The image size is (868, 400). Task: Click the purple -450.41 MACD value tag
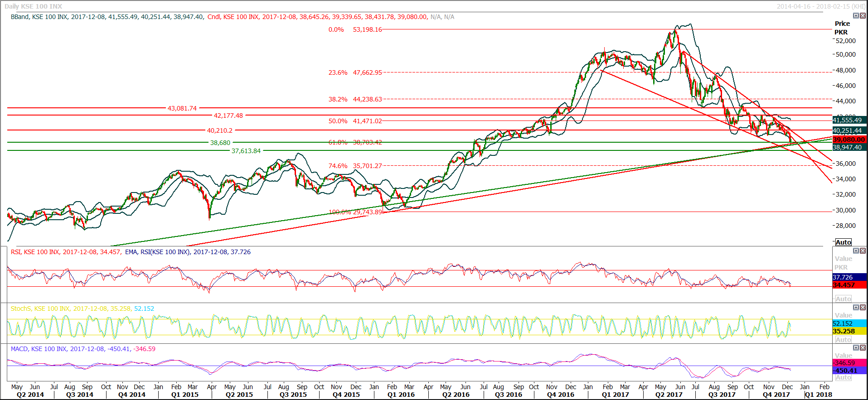pyautogui.click(x=849, y=371)
